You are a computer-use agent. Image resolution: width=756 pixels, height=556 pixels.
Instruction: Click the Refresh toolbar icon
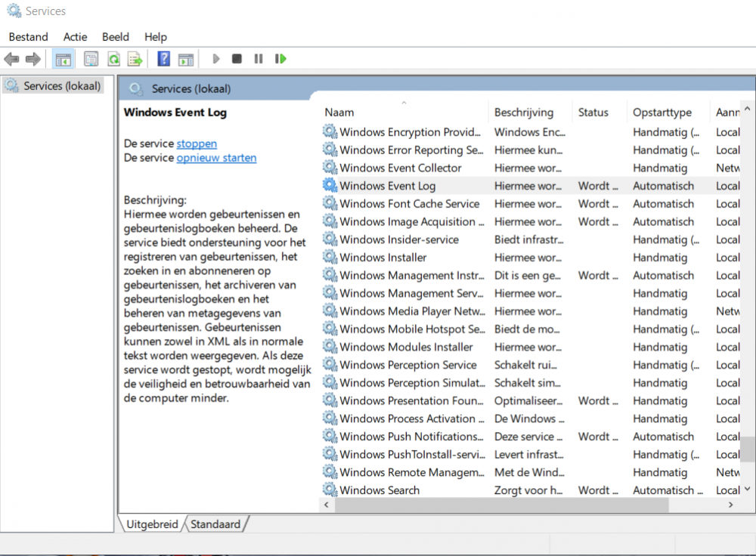click(113, 59)
